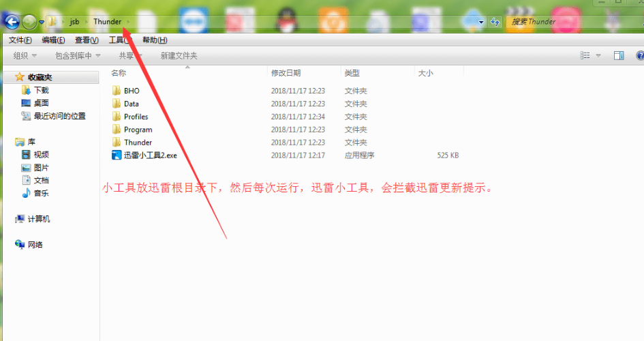Image resolution: width=644 pixels, height=341 pixels.
Task: Open the 帮助(H) menu
Action: (x=155, y=40)
